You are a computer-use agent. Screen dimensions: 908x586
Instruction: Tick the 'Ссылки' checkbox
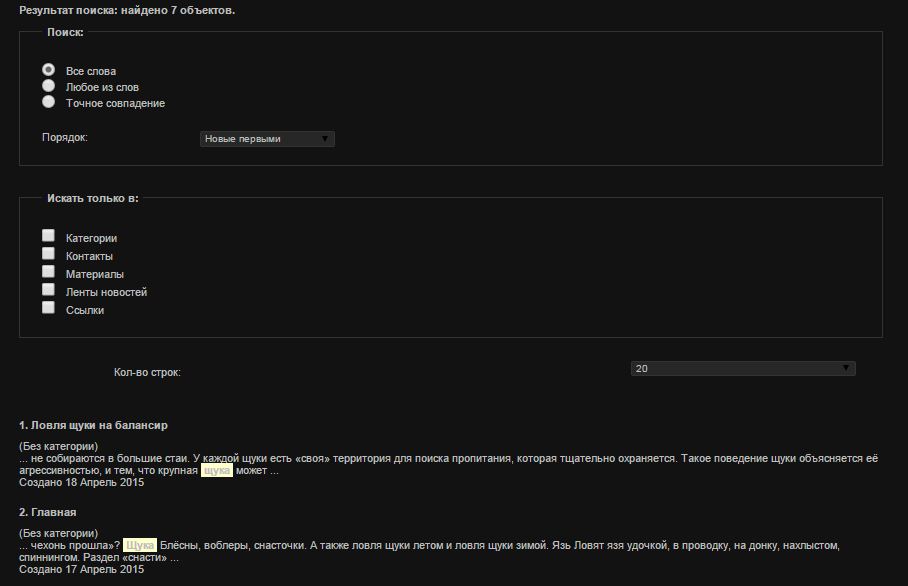click(49, 307)
